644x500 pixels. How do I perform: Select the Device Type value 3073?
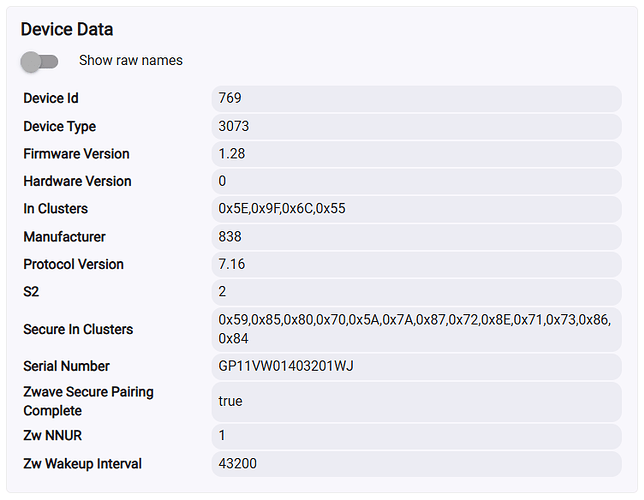click(234, 126)
